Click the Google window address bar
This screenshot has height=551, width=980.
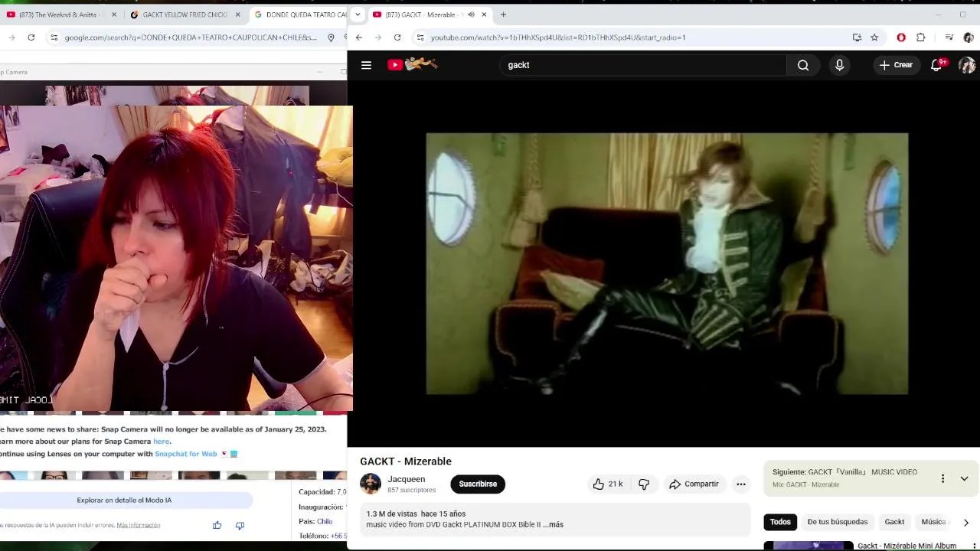[x=191, y=37]
